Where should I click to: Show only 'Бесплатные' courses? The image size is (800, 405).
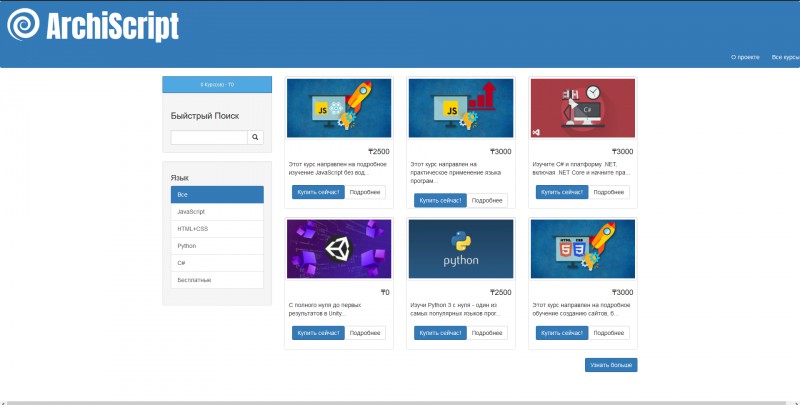(x=217, y=280)
